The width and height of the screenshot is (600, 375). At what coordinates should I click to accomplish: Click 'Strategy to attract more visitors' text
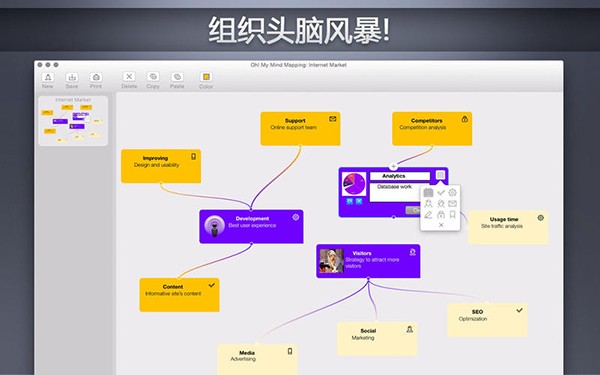372,262
